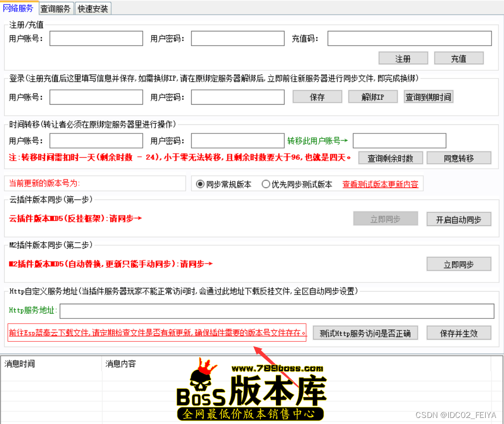
Task: Click the 转移此用户账号 input field
Action: pos(399,140)
